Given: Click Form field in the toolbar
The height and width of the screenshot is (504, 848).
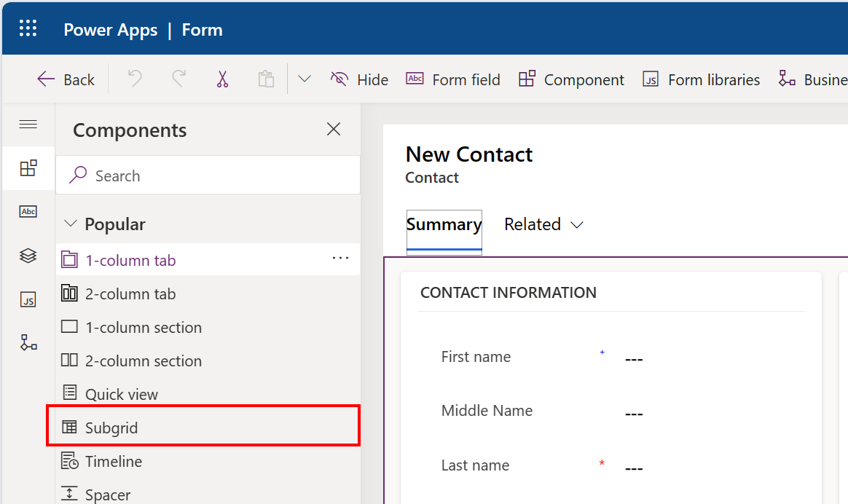Looking at the screenshot, I should click(453, 79).
